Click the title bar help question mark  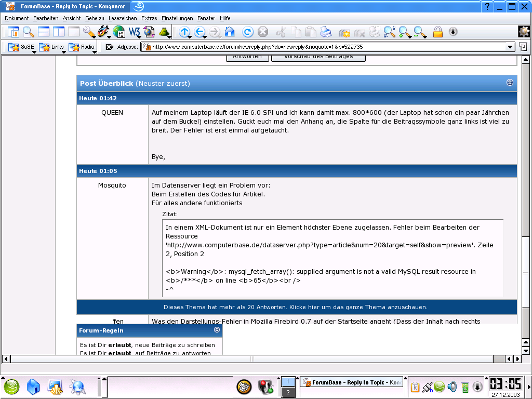(487, 6)
